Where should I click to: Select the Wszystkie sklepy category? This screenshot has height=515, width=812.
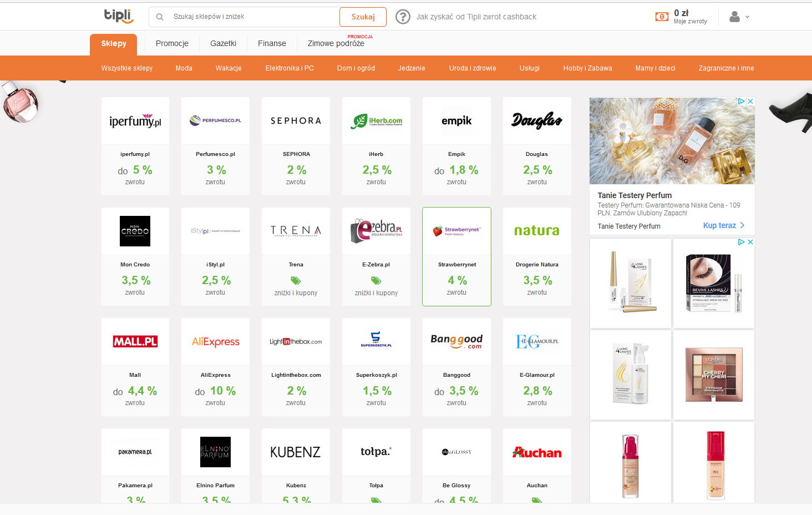pyautogui.click(x=127, y=68)
